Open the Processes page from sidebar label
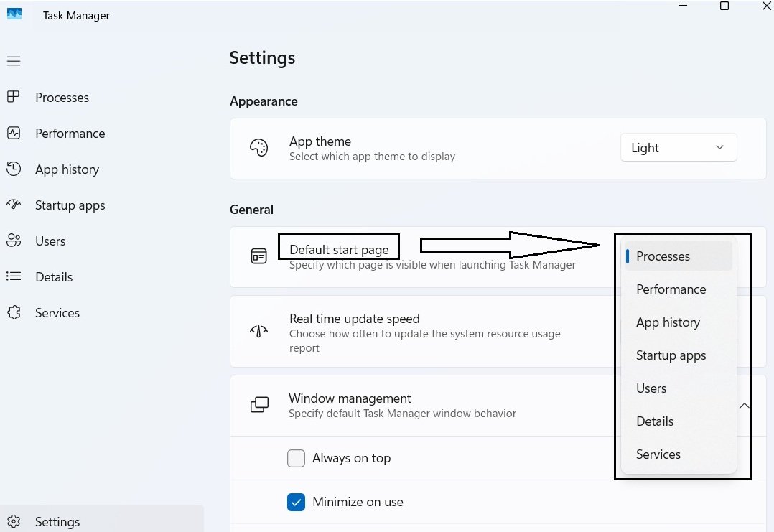 coord(62,98)
